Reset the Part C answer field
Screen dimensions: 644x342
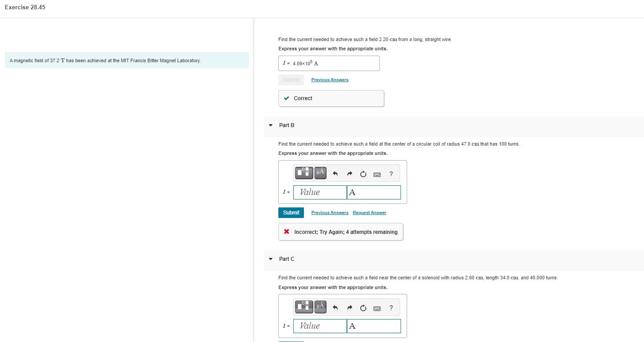(x=363, y=308)
